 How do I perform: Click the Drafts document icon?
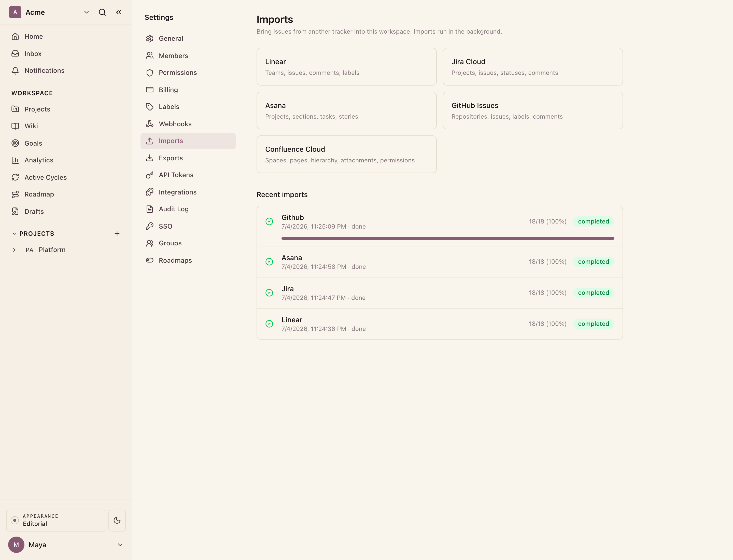pos(15,211)
